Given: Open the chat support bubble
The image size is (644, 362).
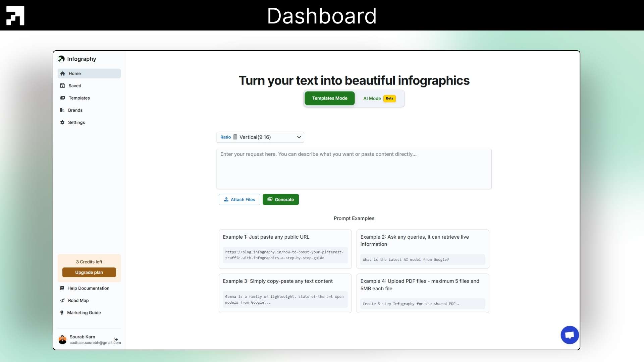Looking at the screenshot, I should click(x=569, y=335).
